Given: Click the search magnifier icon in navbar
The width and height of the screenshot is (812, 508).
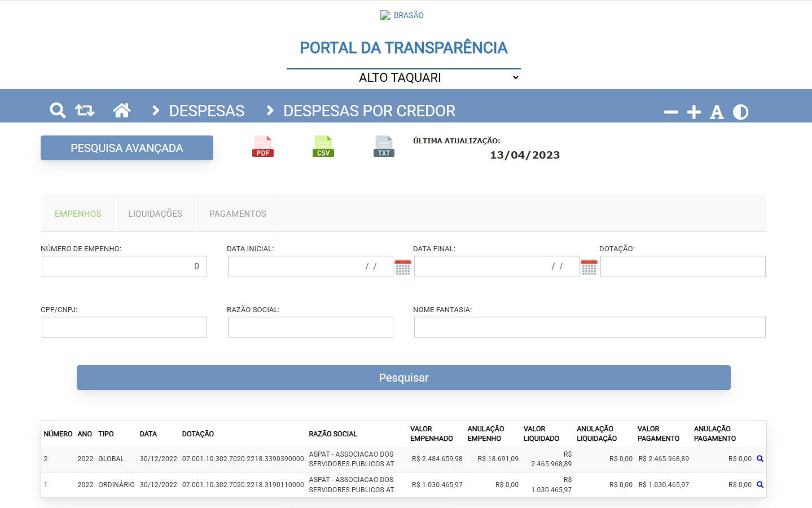Looking at the screenshot, I should [58, 110].
